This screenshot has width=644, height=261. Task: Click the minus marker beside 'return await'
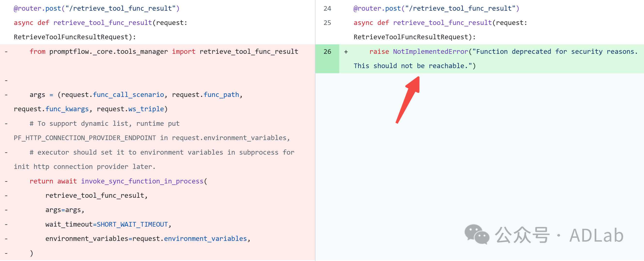(x=6, y=181)
